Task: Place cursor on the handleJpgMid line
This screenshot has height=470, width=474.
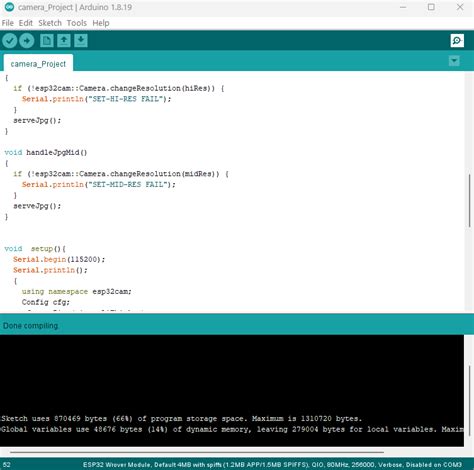Action: pyautogui.click(x=46, y=153)
